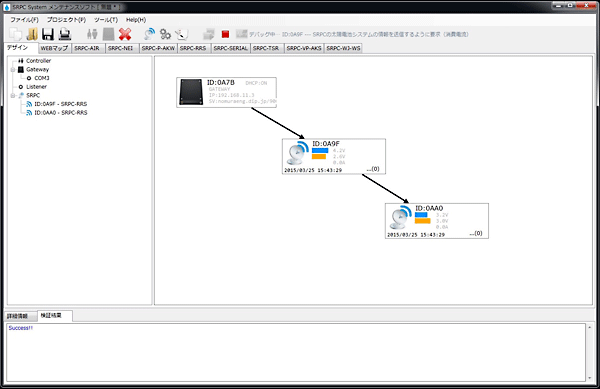The image size is (600, 389).
Task: Open the ファイル(F) menu
Action: click(24, 20)
